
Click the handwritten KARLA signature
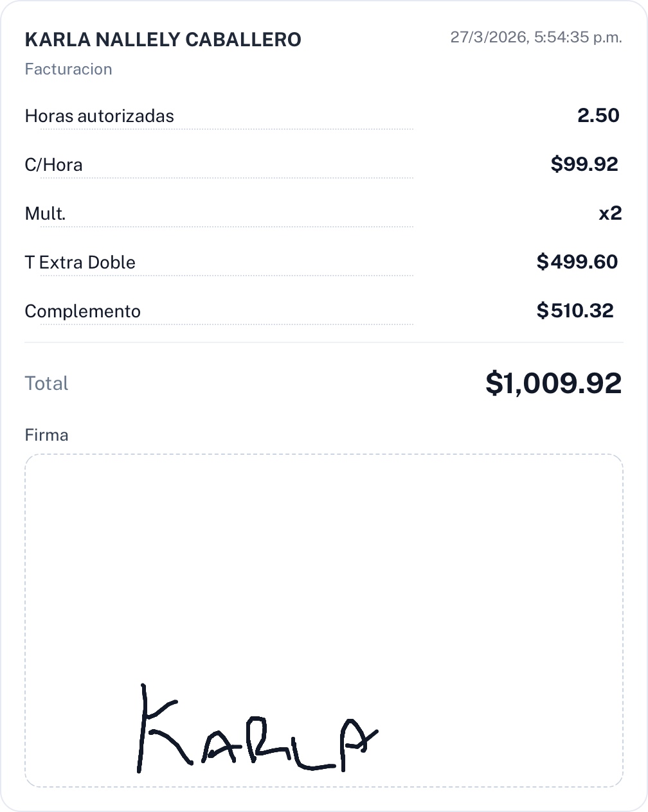click(257, 732)
